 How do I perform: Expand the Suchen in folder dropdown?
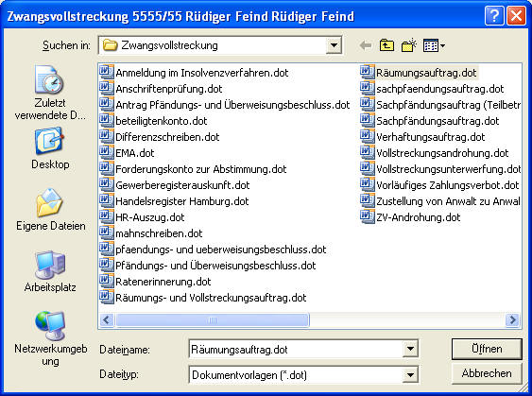tap(334, 45)
